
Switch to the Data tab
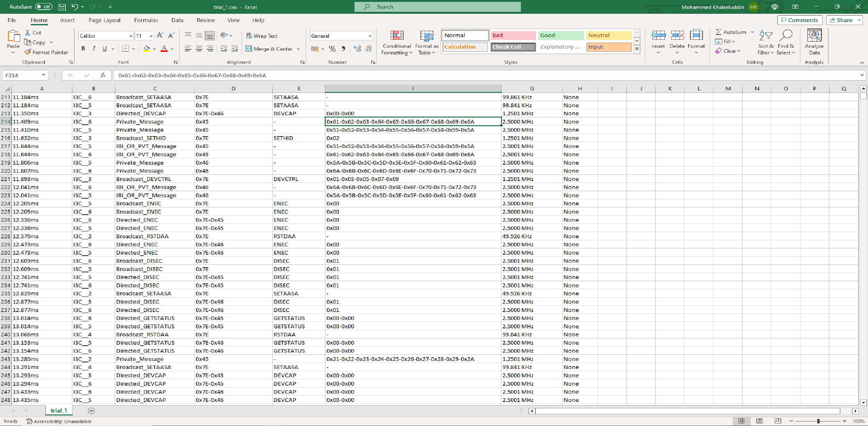click(x=177, y=20)
